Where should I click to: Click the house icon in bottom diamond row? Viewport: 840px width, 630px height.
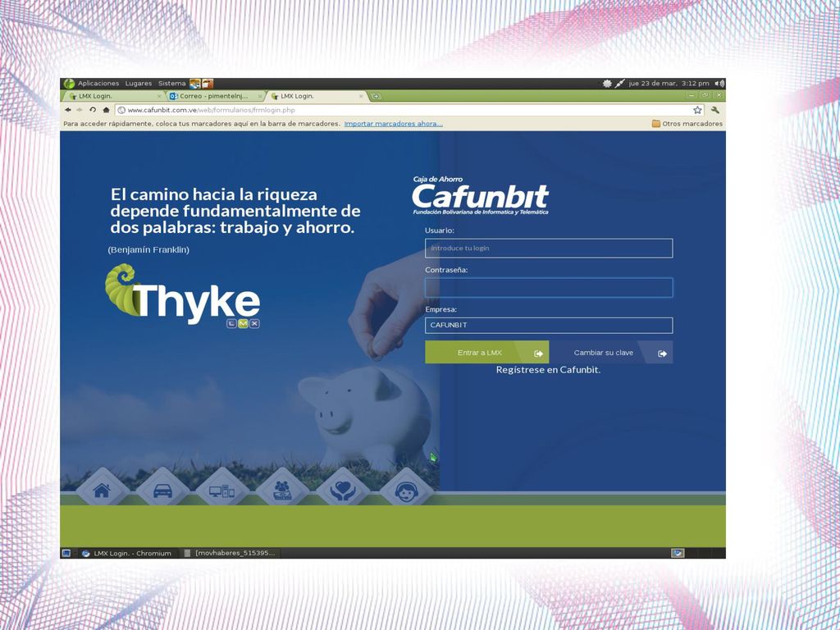point(102,491)
